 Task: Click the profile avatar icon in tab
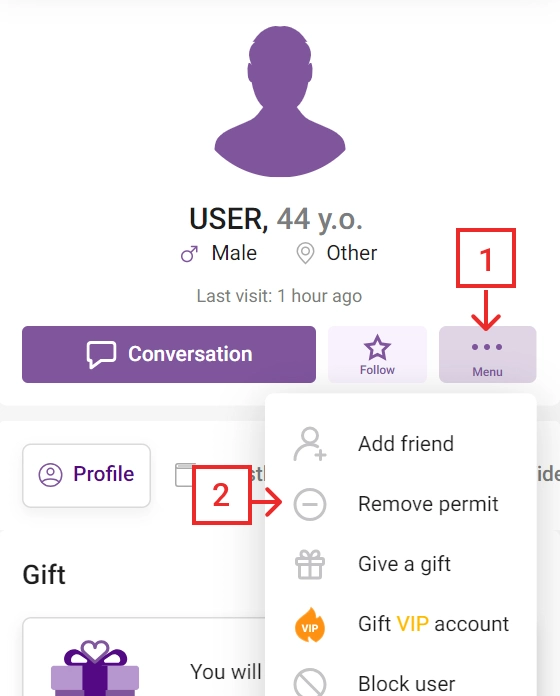50,475
